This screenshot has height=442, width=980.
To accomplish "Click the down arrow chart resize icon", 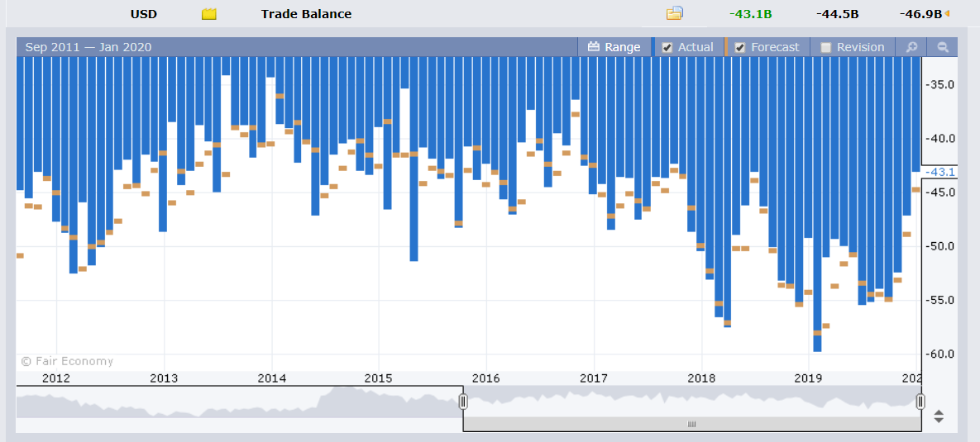I will pos(938,421).
